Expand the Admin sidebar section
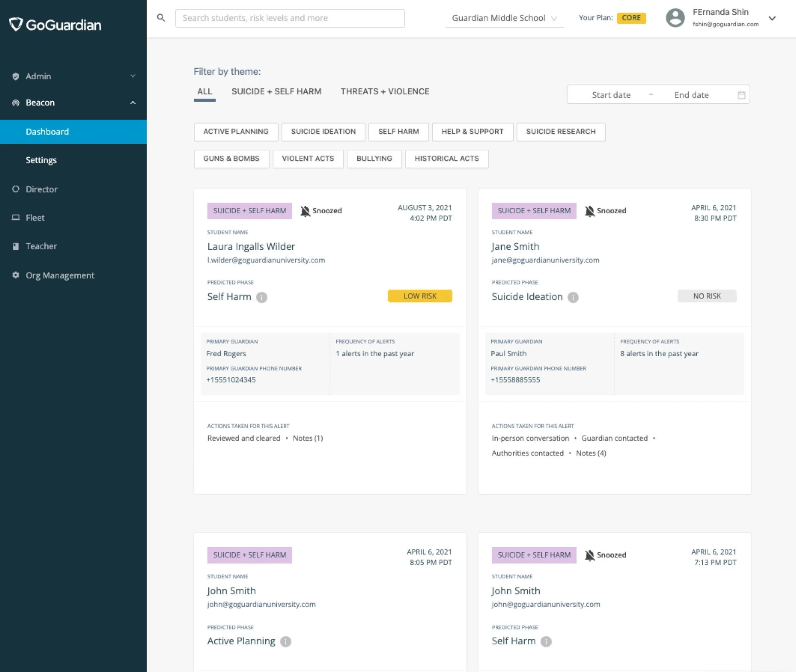This screenshot has width=796, height=672. click(x=133, y=76)
